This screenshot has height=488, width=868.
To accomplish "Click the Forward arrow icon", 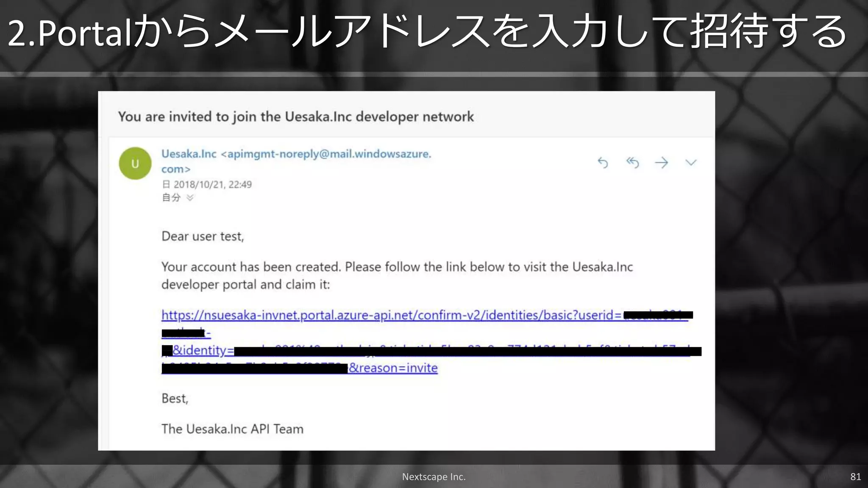I will (661, 163).
